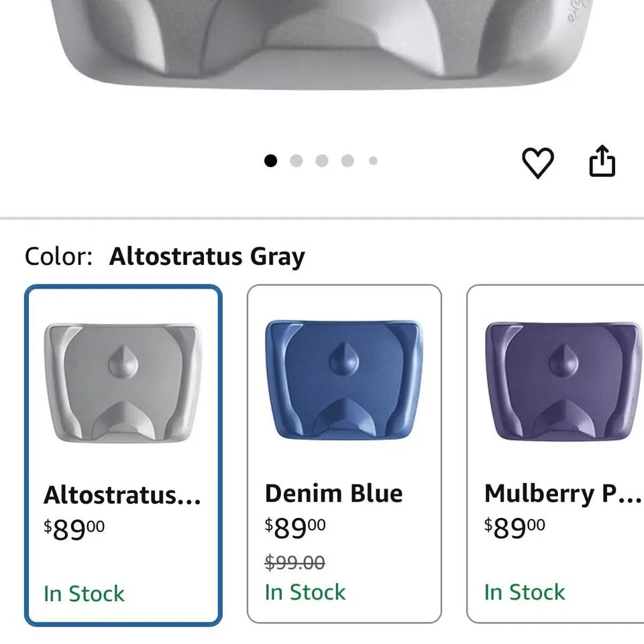Choose the Denim Blue mat thumbnail
The image size is (644, 644).
pos(344,380)
